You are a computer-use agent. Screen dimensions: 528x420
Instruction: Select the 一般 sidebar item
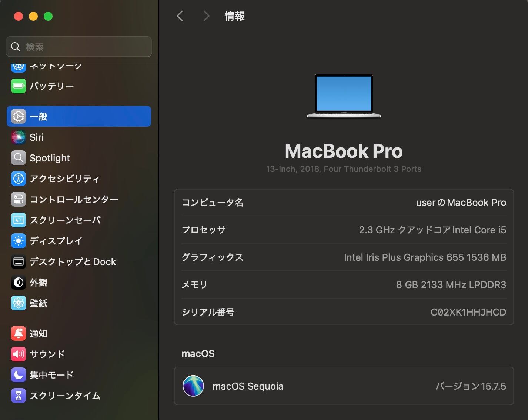click(x=79, y=116)
